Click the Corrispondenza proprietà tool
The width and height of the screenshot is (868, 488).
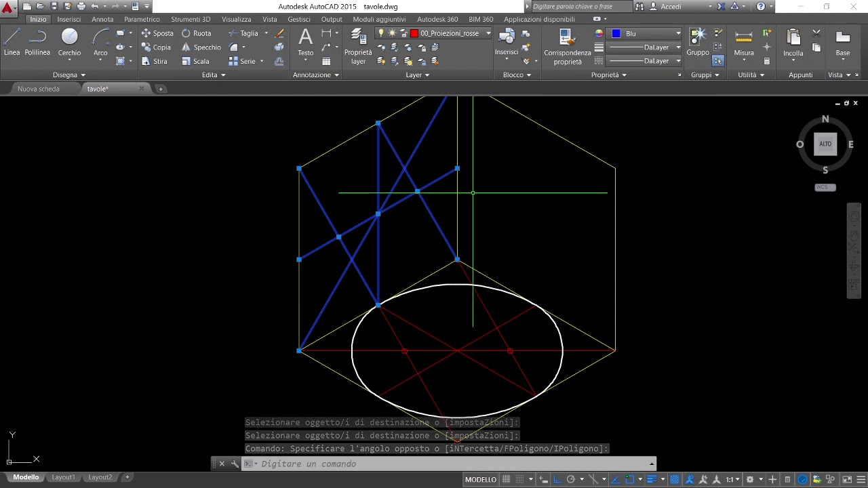click(x=568, y=47)
